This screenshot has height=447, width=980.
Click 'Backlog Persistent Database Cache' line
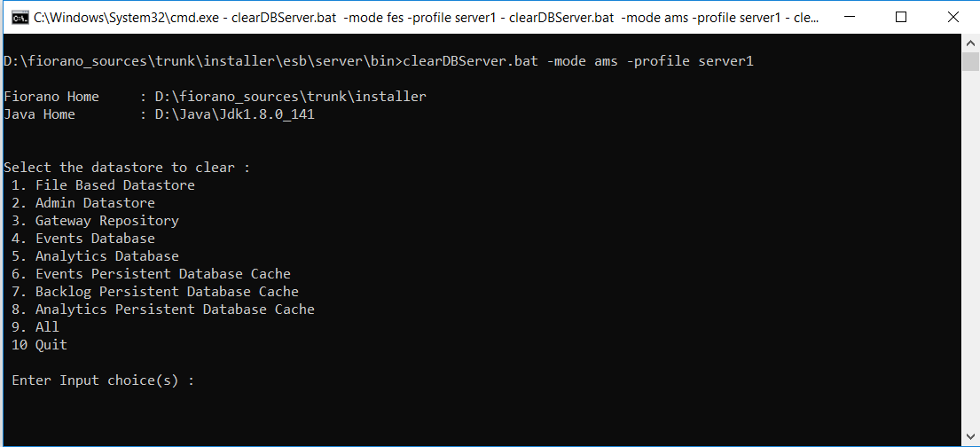[x=155, y=291]
